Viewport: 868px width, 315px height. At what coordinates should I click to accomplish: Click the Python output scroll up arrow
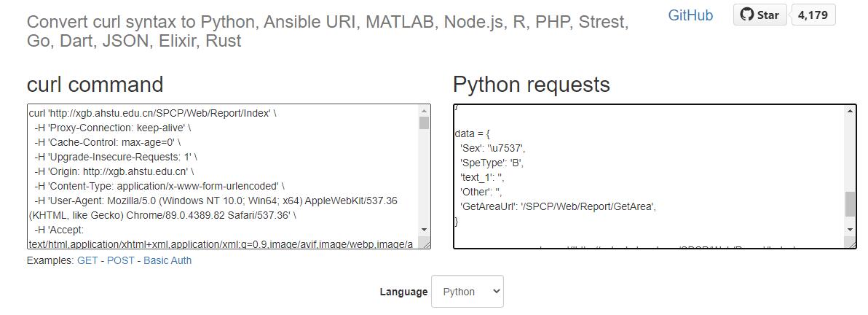click(x=850, y=112)
